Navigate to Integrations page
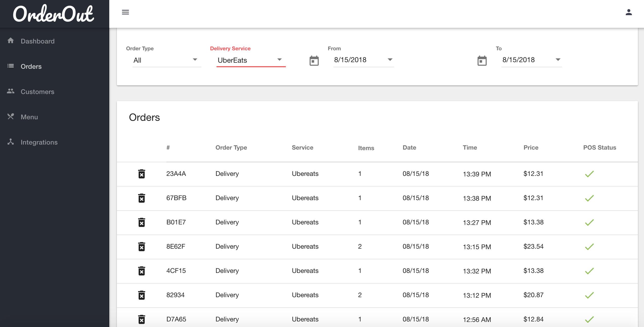This screenshot has width=644, height=327. (39, 142)
